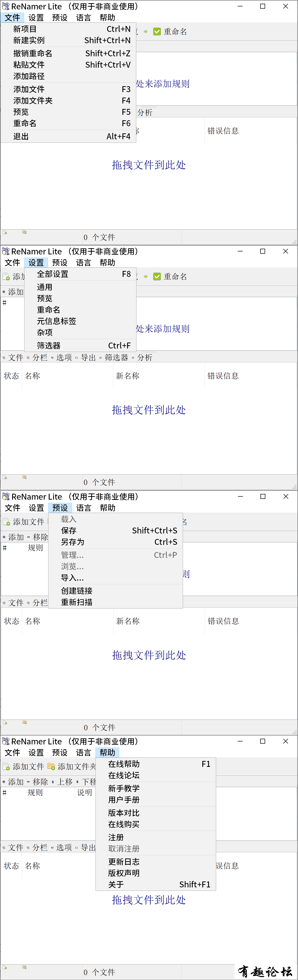Expand the 选项 dropdown in the 帮助-menu window
Viewport: 298px width, 980px height.
pos(61,848)
